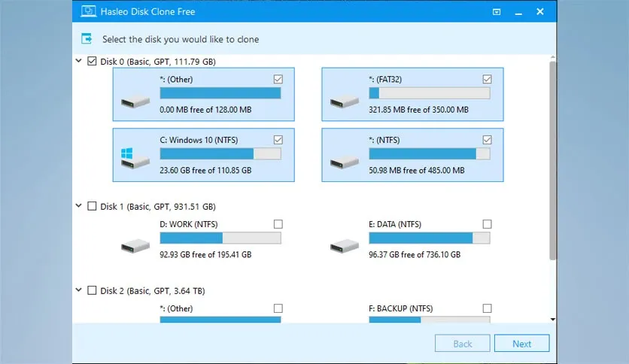Click the text 'Disk 2 (Basic, GPT, 3.64 TB)'
This screenshot has width=629, height=364.
153,290
